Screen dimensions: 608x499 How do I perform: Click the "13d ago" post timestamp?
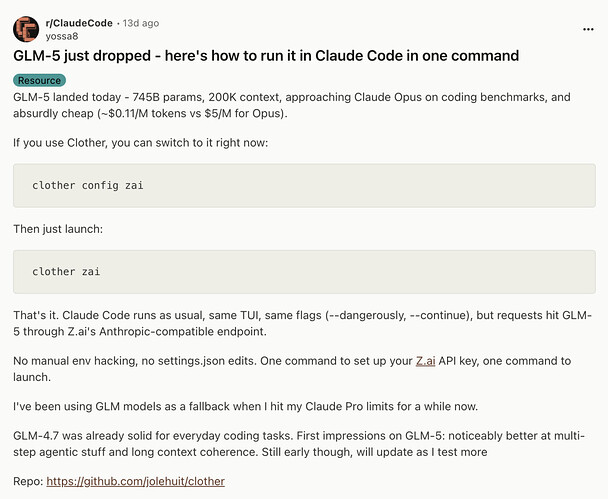coord(139,21)
